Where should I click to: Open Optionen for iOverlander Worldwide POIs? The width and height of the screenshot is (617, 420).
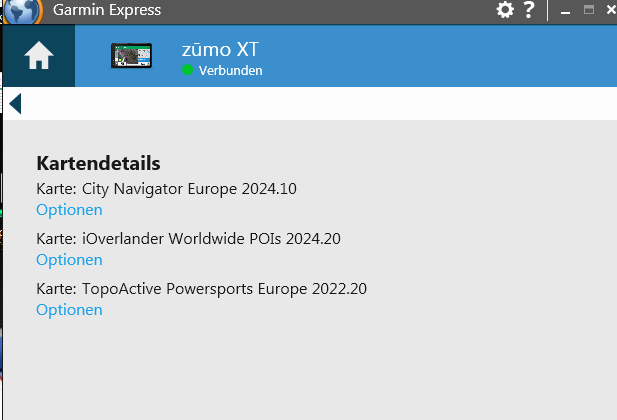[69, 260]
